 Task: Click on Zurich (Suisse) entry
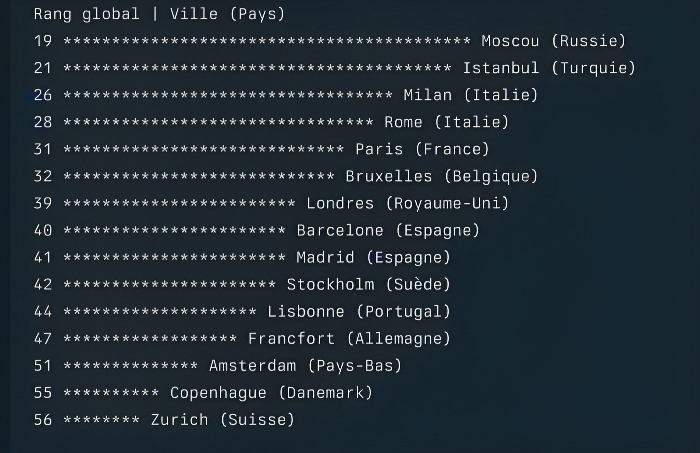223,419
